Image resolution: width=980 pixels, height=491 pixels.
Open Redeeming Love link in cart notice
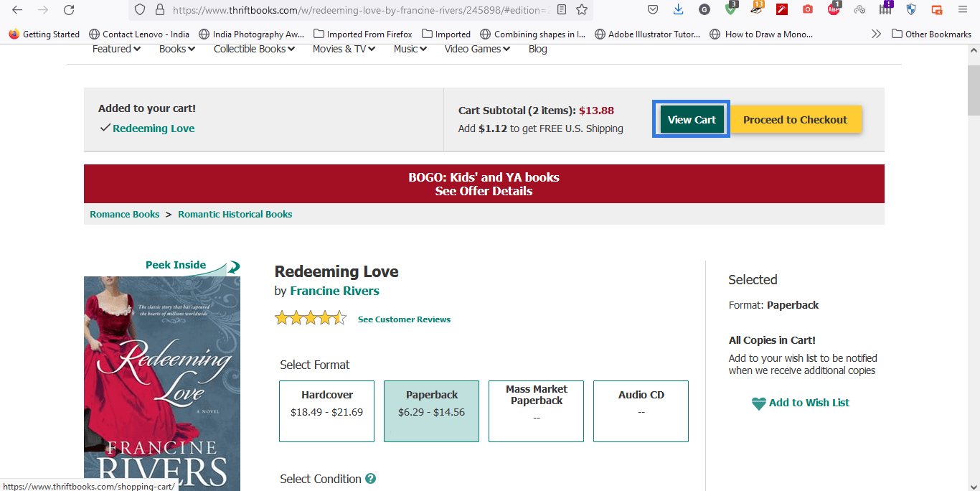coord(154,128)
